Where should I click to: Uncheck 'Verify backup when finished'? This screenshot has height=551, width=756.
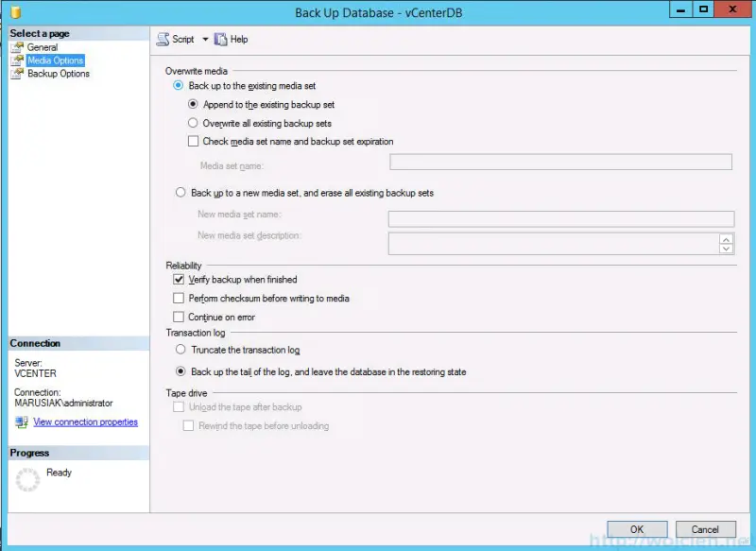click(x=180, y=279)
